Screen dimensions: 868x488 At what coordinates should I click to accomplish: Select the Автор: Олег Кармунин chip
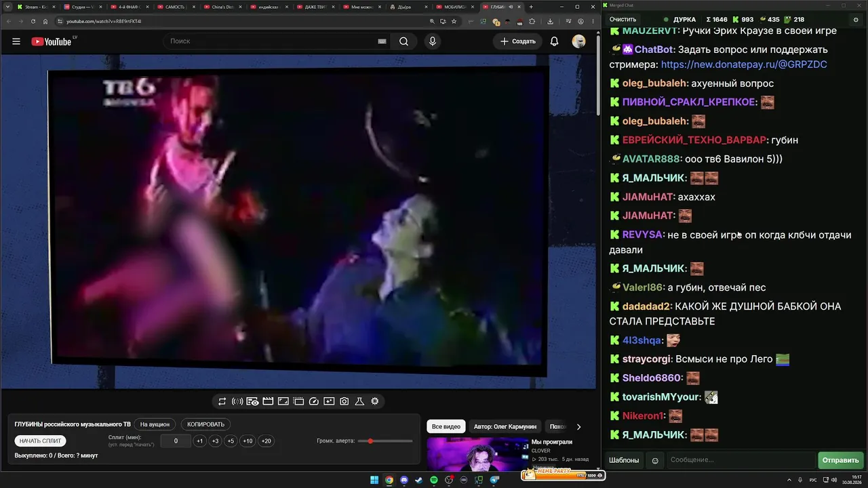505,427
